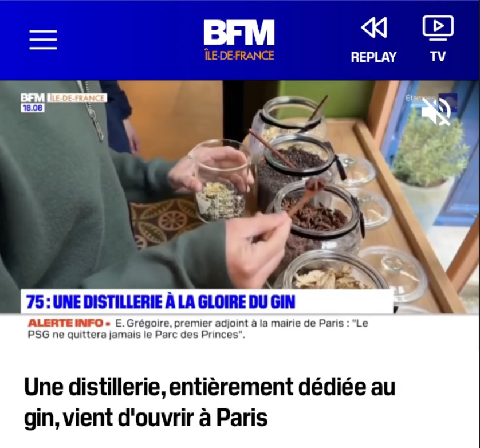Viewport: 480px width, 448px height.
Task: Click the '75 : Une distillerie à la gloire du gin' banner
Action: (207, 302)
